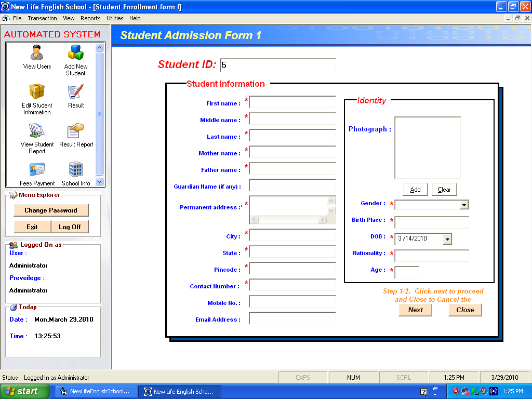Click the Permanent address horizontal scrollbar
The height and width of the screenshot is (399, 532).
pyautogui.click(x=288, y=220)
